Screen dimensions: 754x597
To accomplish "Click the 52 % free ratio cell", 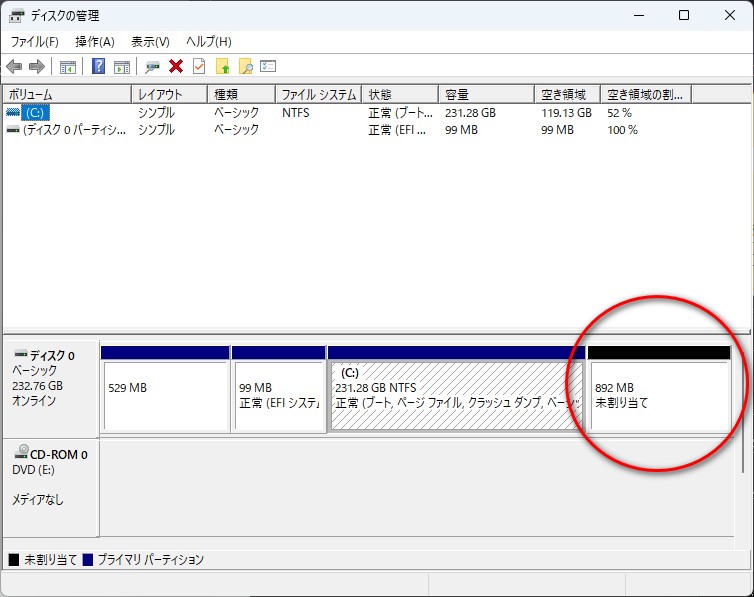I will click(619, 112).
